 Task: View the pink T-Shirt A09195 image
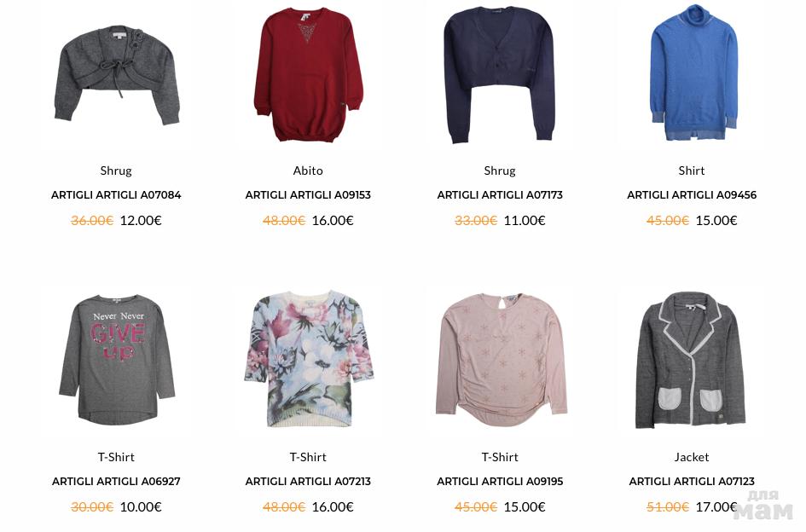502,359
